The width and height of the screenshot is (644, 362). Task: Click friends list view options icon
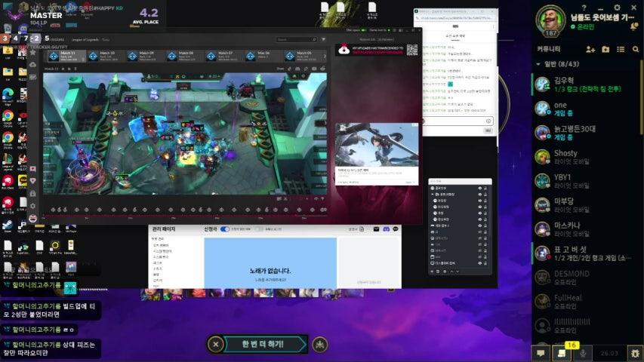tap(621, 49)
